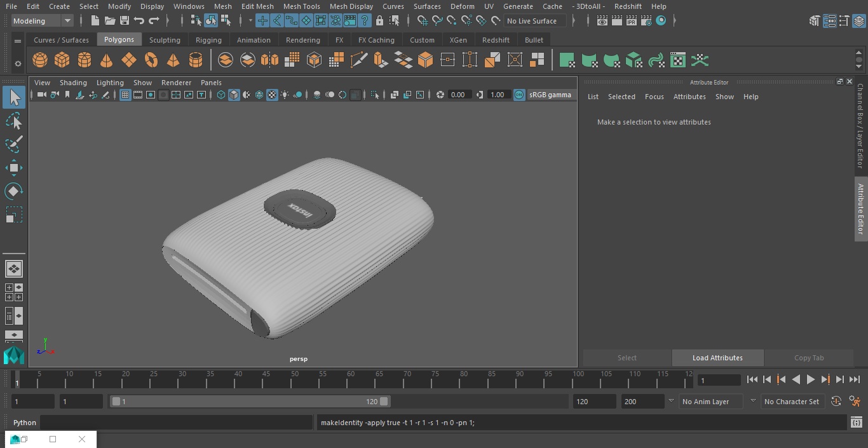Click the Python script language button
This screenshot has height=448, width=868.
pyautogui.click(x=25, y=423)
